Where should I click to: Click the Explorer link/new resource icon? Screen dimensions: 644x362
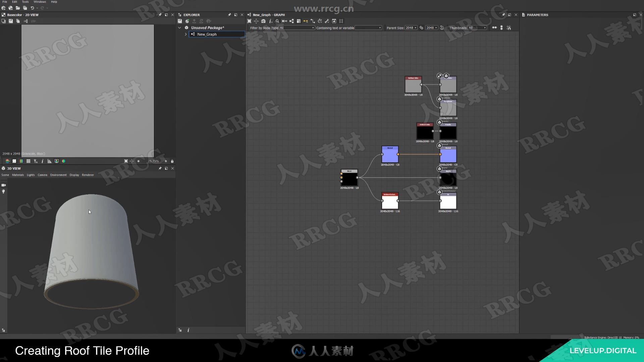pyautogui.click(x=187, y=21)
